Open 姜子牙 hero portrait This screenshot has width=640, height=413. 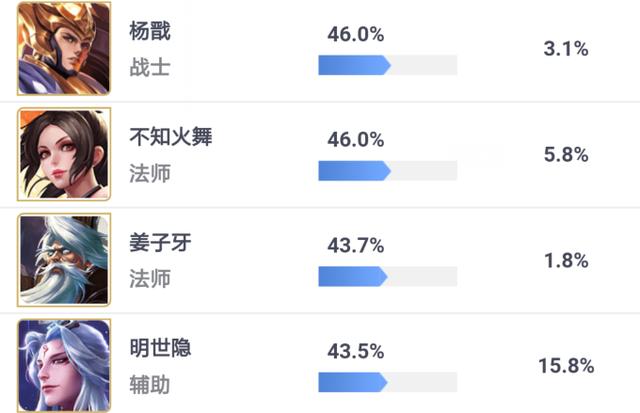tap(64, 260)
